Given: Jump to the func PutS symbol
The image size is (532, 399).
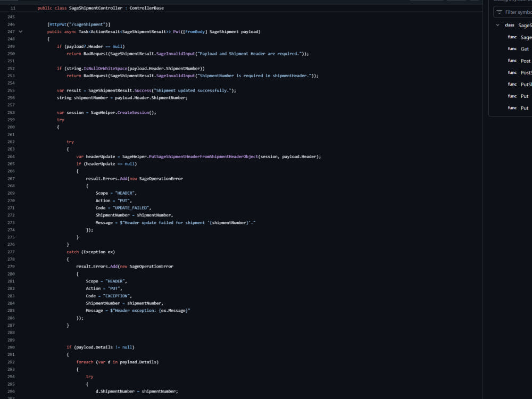Looking at the screenshot, I should (x=519, y=84).
